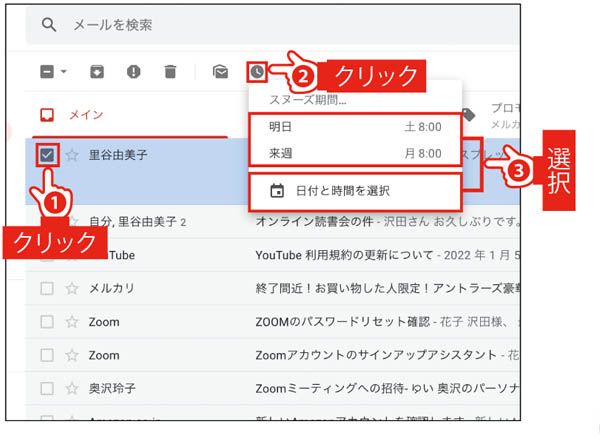Choose 来週 月 8:00 snooze option
Screen dimensions: 600x440
[355, 153]
